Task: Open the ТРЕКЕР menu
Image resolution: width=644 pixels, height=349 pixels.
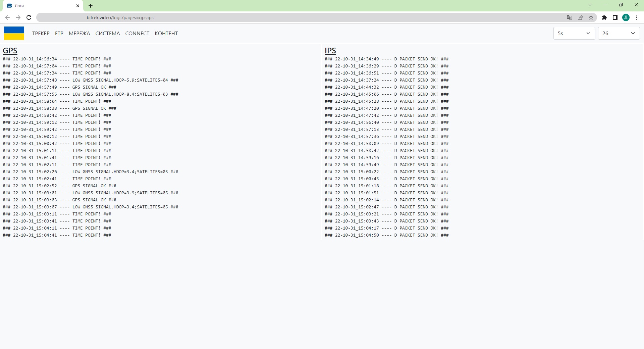Action: [41, 33]
